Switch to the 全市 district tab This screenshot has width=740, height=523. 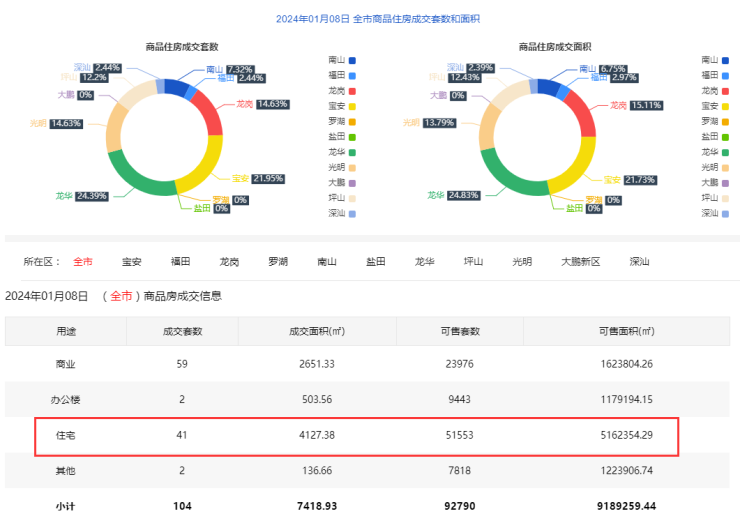point(83,262)
